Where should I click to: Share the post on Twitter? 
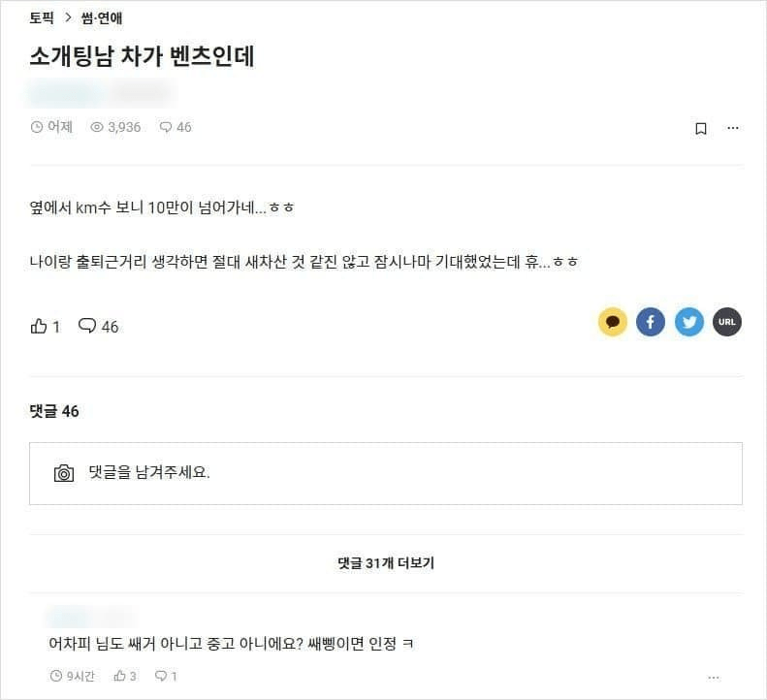click(x=689, y=322)
